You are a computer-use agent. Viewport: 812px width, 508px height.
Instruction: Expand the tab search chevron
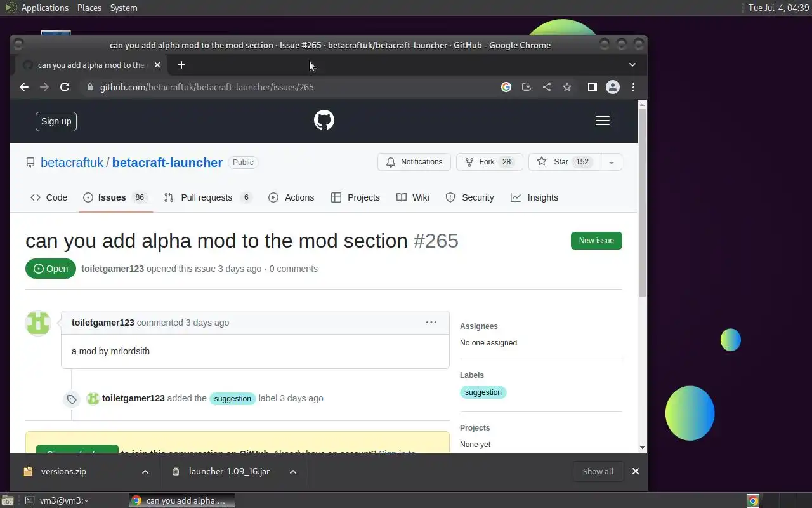632,65
